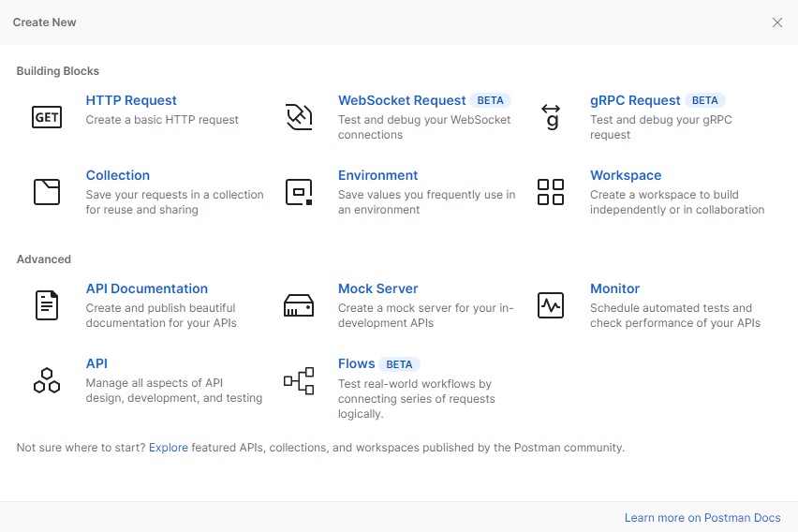
Task: Select the Workspace title link
Action: (x=626, y=175)
